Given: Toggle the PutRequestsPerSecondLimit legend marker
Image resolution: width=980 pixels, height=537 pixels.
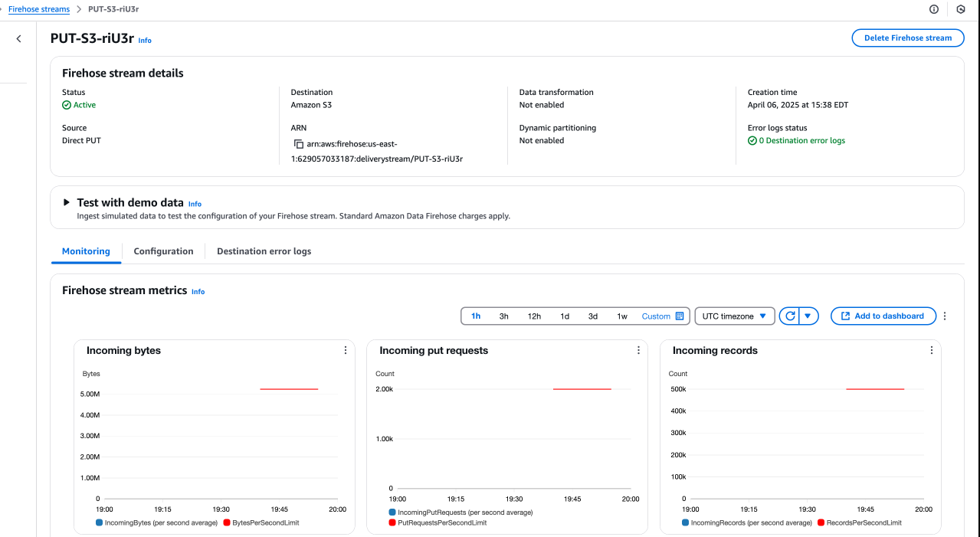Looking at the screenshot, I should pyautogui.click(x=392, y=522).
